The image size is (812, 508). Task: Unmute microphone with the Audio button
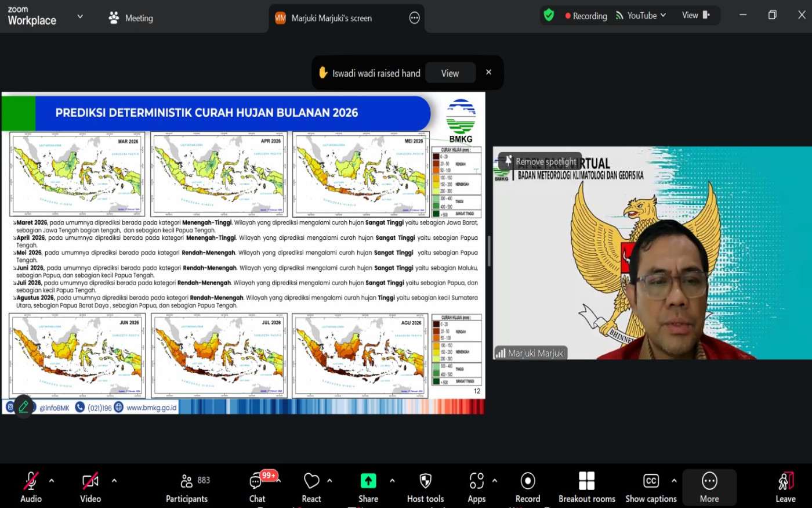31,487
